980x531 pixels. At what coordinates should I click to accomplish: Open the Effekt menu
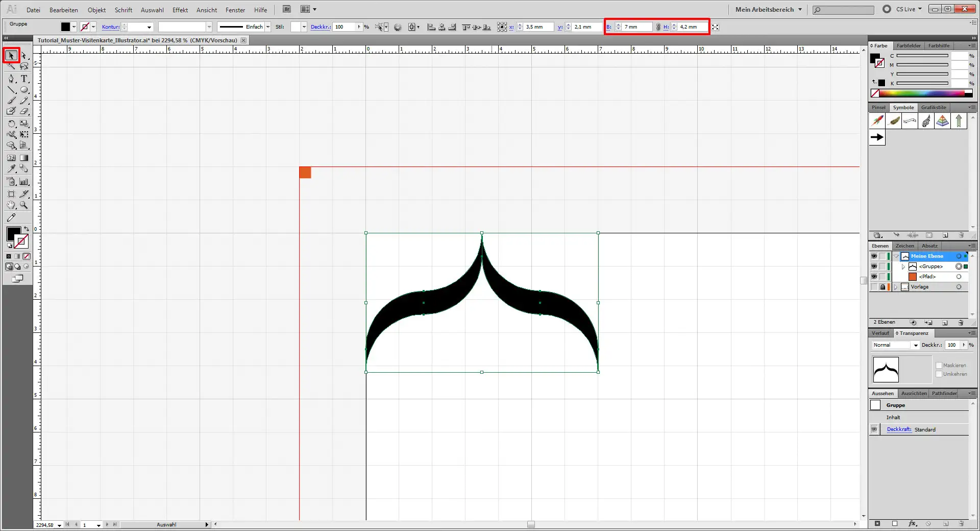180,10
